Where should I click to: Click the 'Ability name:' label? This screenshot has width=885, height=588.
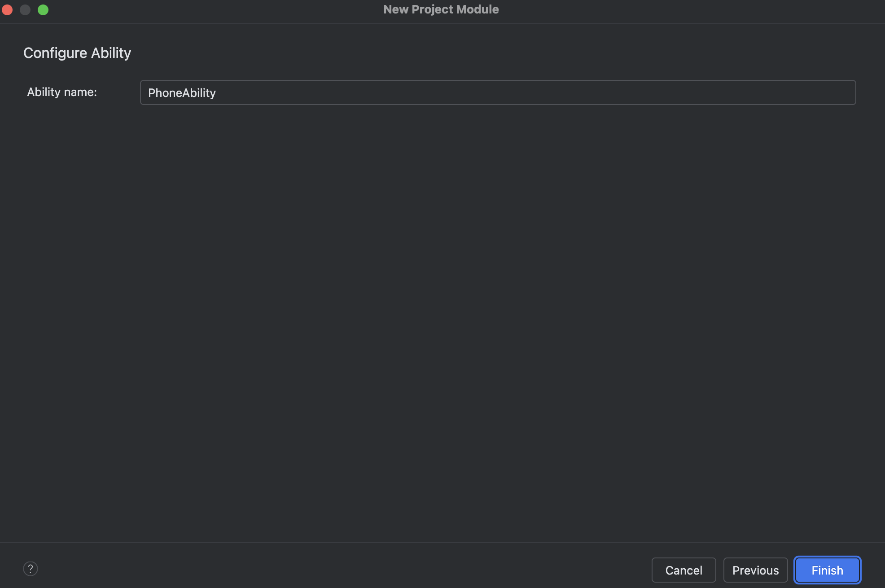[62, 92]
